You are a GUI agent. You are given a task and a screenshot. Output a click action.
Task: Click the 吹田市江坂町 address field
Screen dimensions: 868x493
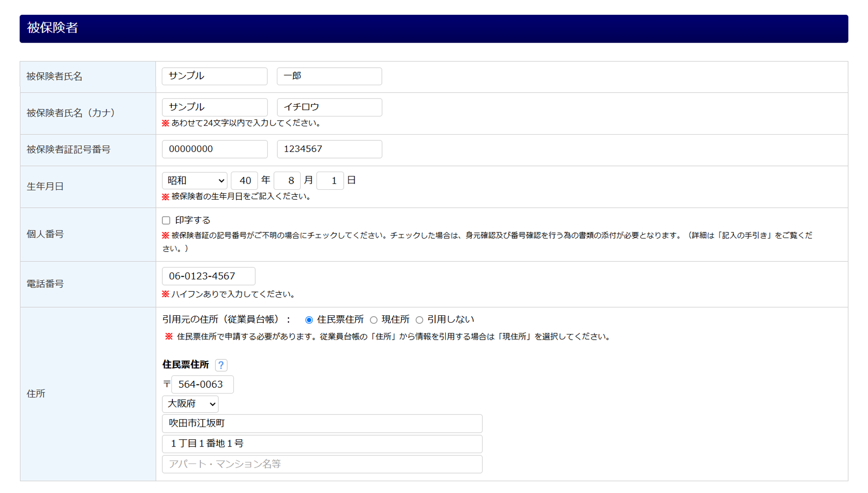tap(322, 424)
